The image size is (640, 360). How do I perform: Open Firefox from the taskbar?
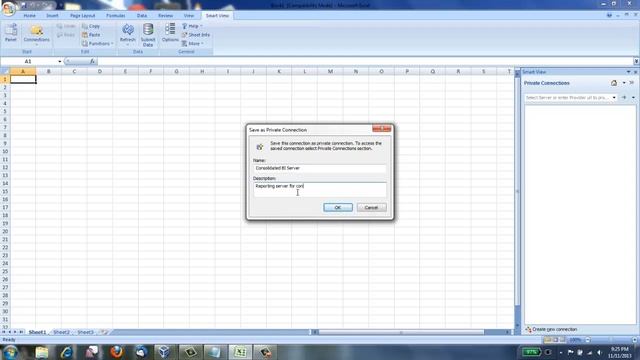[116, 352]
